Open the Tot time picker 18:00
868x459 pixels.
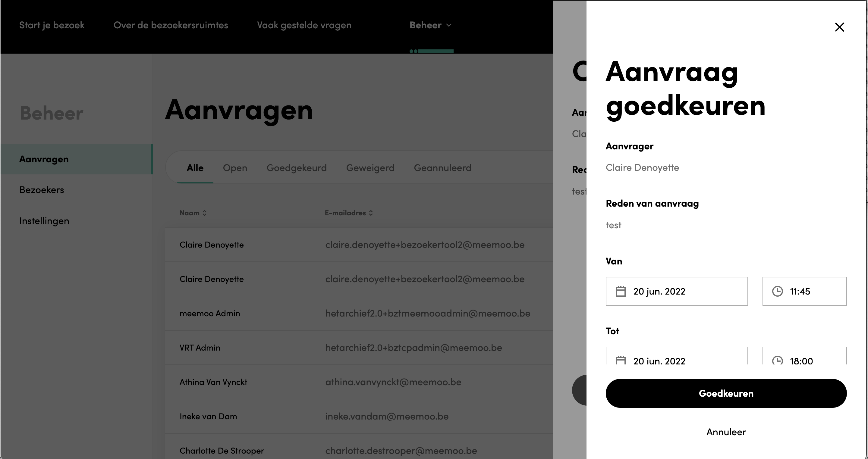coord(804,356)
